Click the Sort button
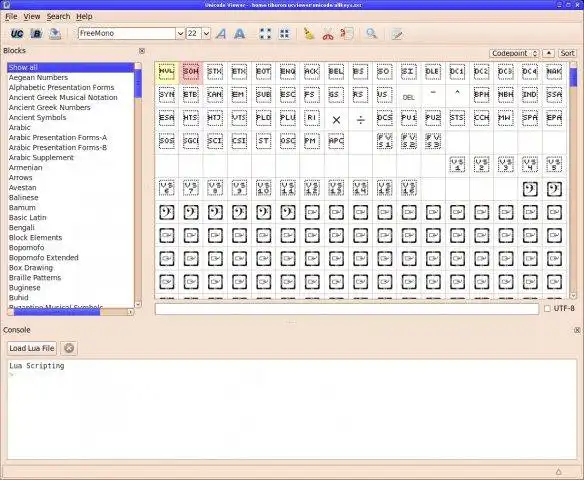Image resolution: width=584 pixels, height=480 pixels. point(567,53)
